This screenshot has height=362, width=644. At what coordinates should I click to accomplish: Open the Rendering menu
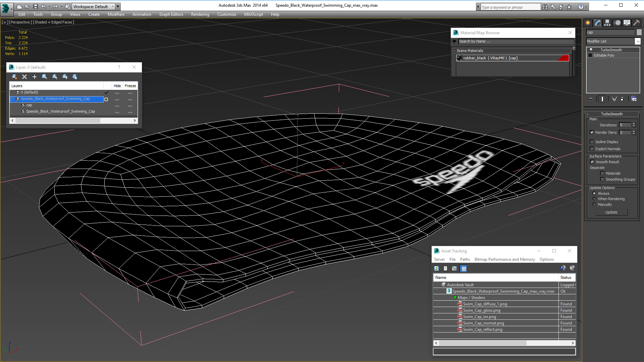pos(200,14)
